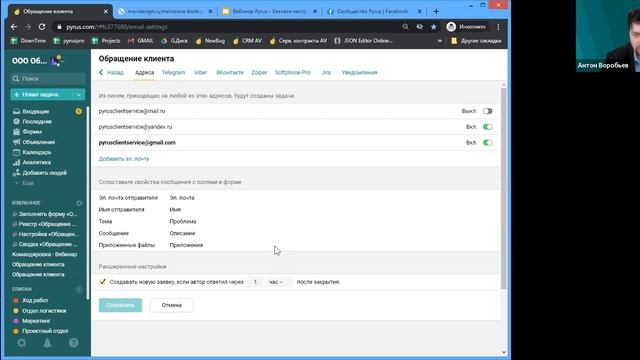Open Реестр «Обращение... favorite
640x360 pixels.
pyautogui.click(x=44, y=224)
